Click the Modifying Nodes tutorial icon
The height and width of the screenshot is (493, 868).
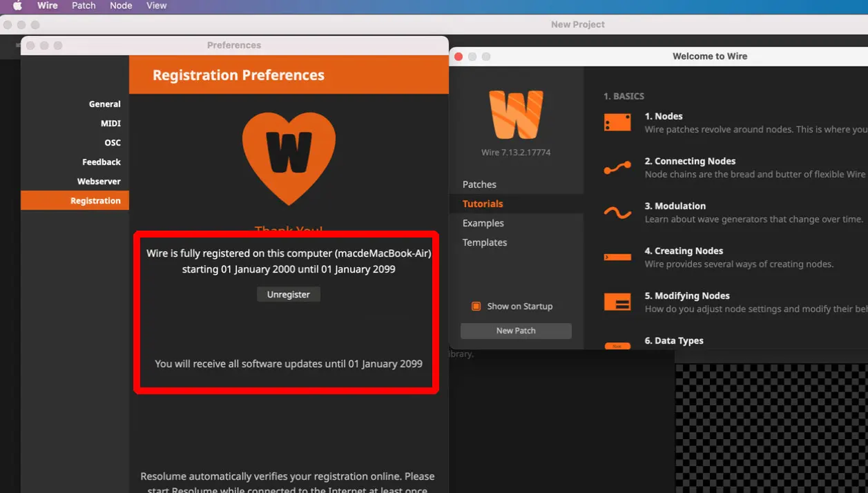click(x=617, y=302)
